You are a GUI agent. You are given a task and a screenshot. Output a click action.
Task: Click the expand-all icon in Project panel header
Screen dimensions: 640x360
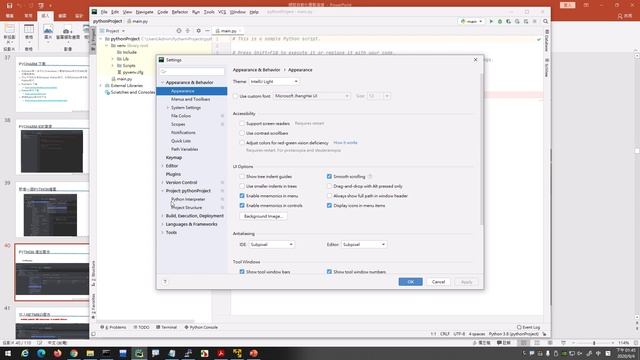(x=188, y=31)
